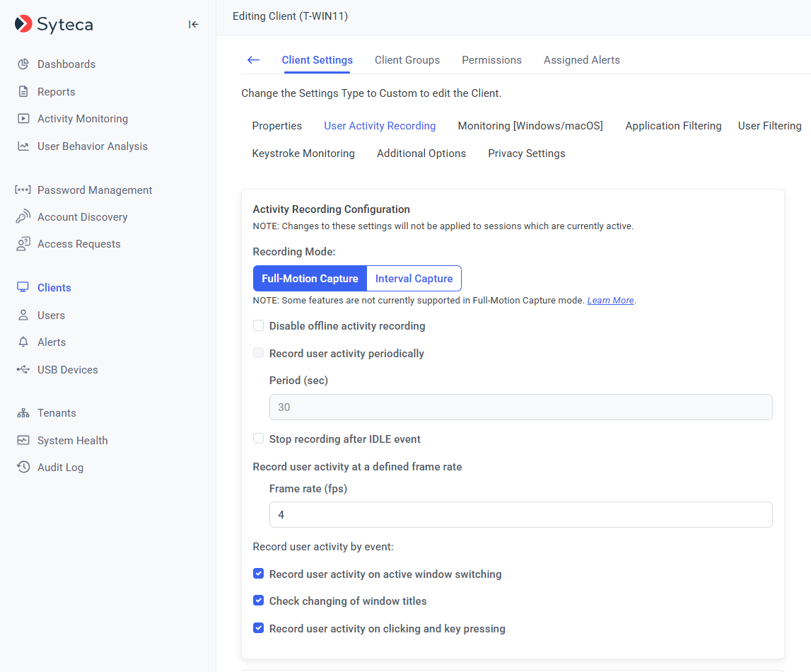Switch to the Keystroke Monitoring tab
This screenshot has width=811, height=672.
point(303,153)
